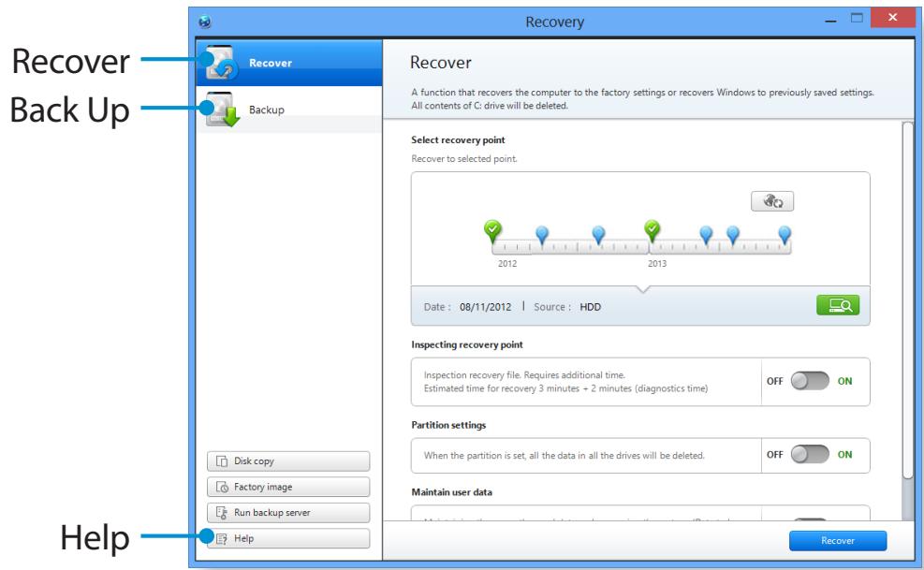Viewport: 924px width, 570px height.
Task: Click the blue Recover button at bottom right
Action: 837,541
